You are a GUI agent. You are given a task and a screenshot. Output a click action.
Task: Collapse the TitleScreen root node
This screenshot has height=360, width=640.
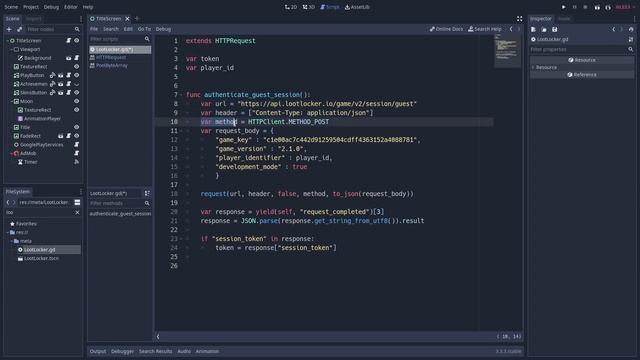click(x=8, y=41)
